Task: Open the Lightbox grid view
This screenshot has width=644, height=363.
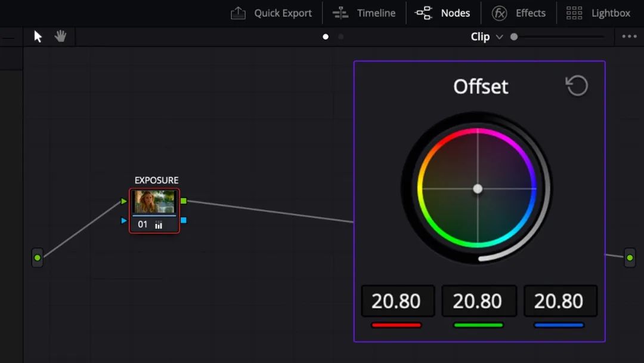Action: 598,13
